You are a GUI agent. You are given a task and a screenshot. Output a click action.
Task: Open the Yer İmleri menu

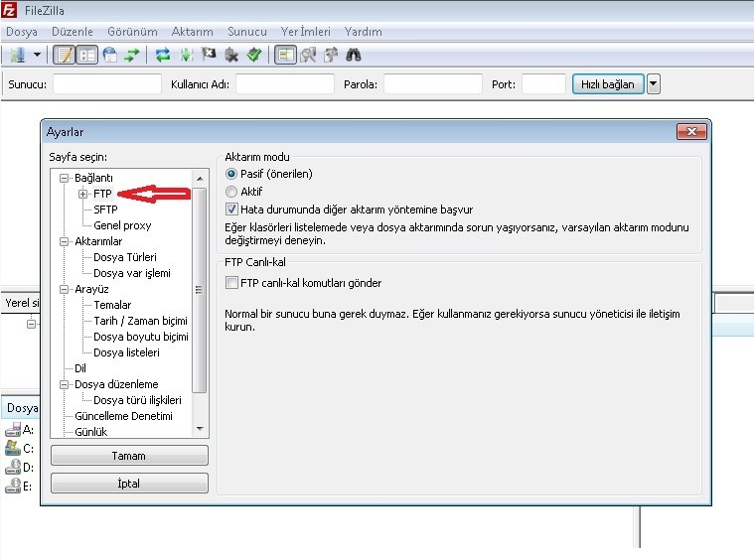click(305, 32)
